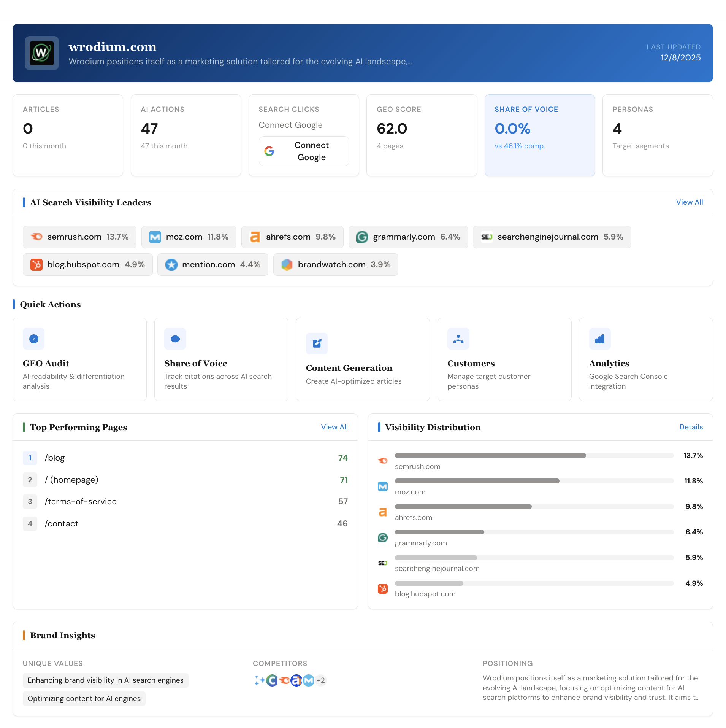
Task: Open View All in AI Search Visibility Leaders
Action: tap(689, 202)
